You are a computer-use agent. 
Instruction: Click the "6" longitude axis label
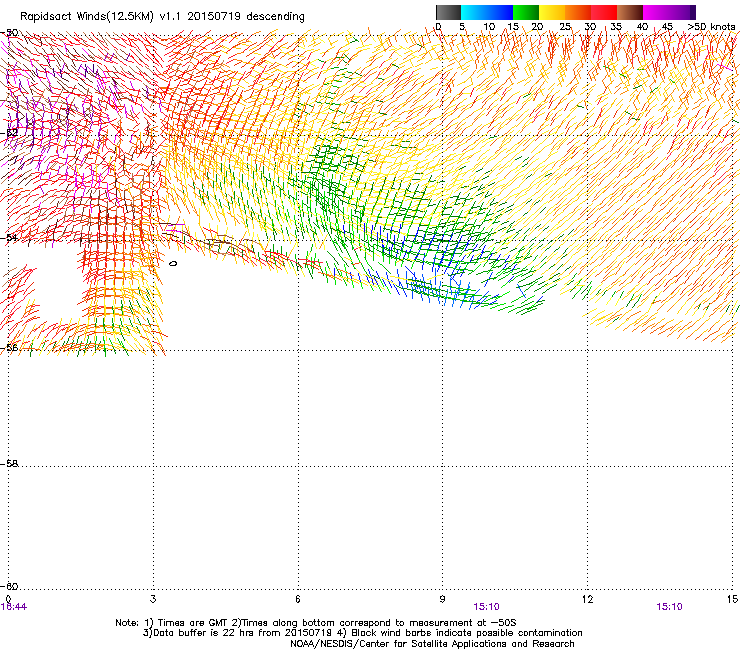coord(298,599)
